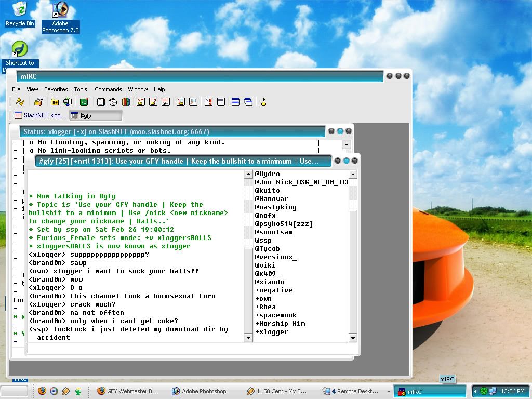Open the View menu

pos(32,89)
